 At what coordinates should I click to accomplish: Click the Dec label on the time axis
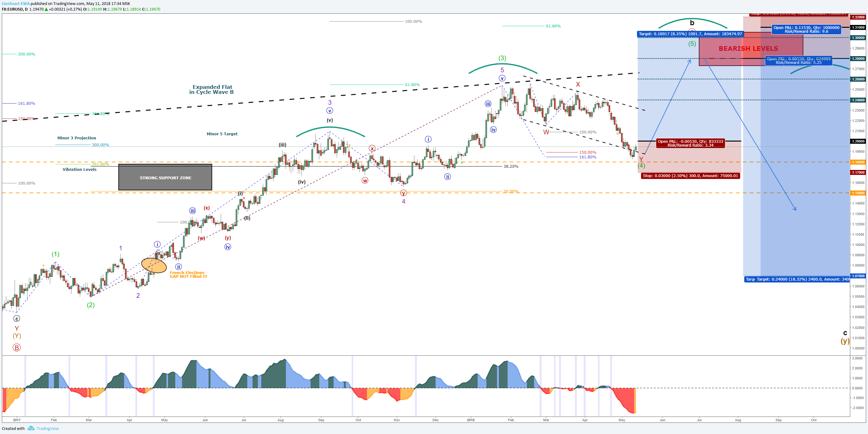[435, 420]
